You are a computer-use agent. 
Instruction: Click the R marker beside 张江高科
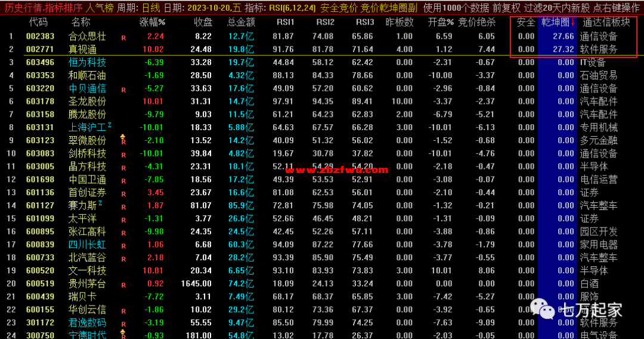(x=123, y=233)
